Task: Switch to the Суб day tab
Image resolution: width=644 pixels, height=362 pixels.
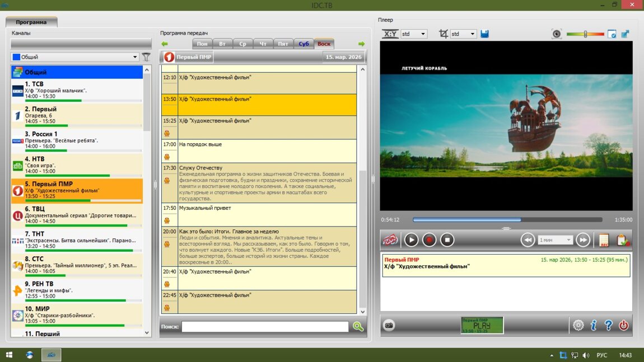Action: click(x=304, y=44)
